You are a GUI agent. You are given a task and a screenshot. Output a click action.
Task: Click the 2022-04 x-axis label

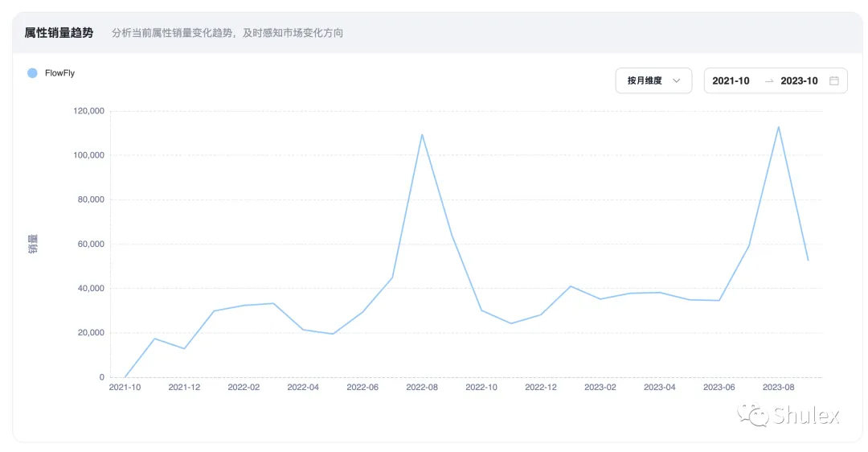[x=303, y=387]
